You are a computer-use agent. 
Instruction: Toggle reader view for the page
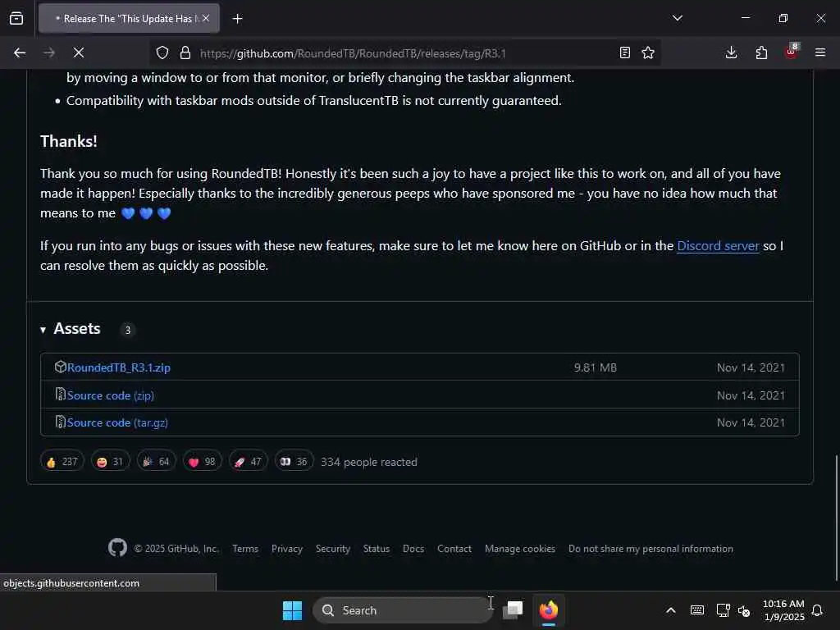pyautogui.click(x=624, y=52)
